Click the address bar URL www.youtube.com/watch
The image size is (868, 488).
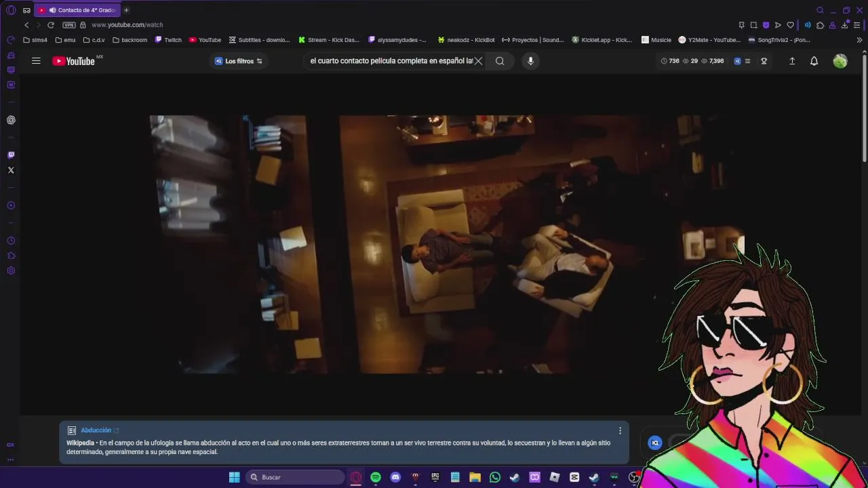[x=127, y=25]
